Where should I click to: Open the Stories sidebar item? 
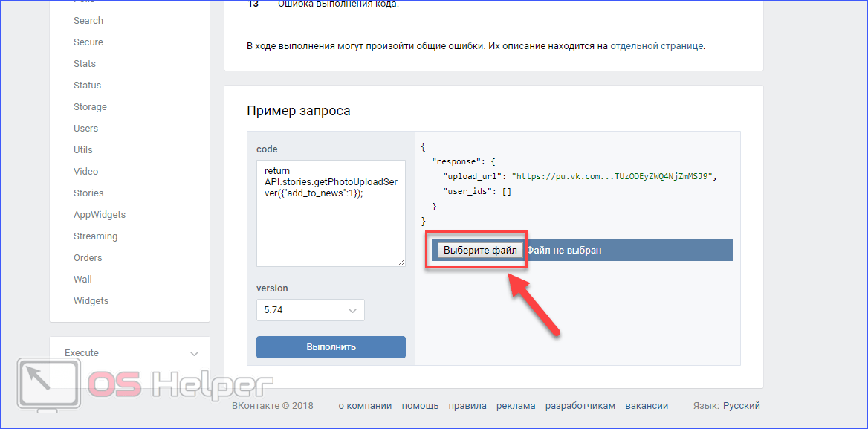pyautogui.click(x=88, y=193)
